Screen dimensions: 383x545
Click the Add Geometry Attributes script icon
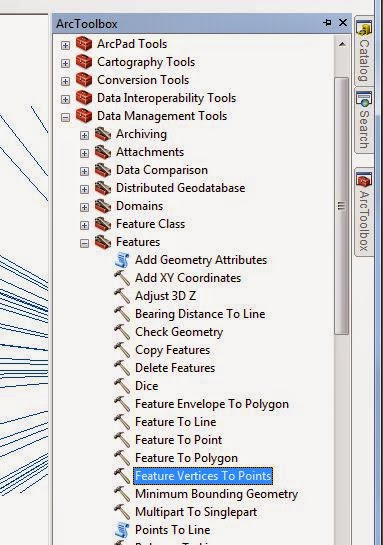(x=122, y=260)
